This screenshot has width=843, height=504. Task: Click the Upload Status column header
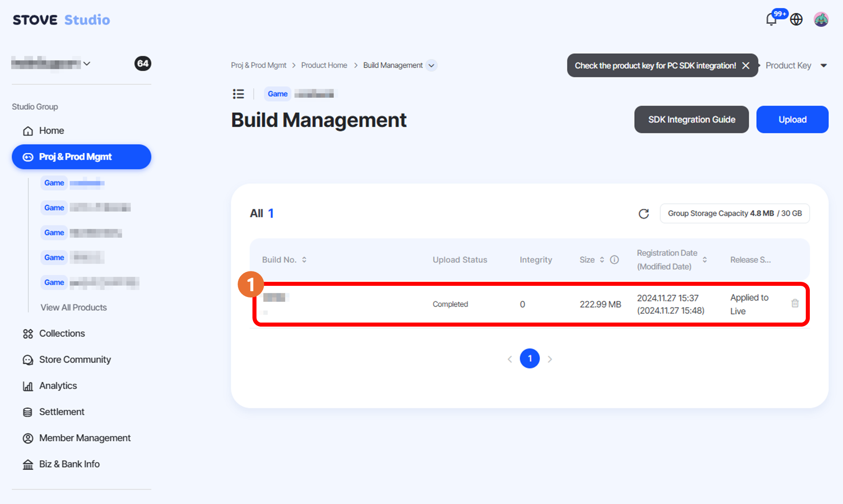pyautogui.click(x=460, y=260)
